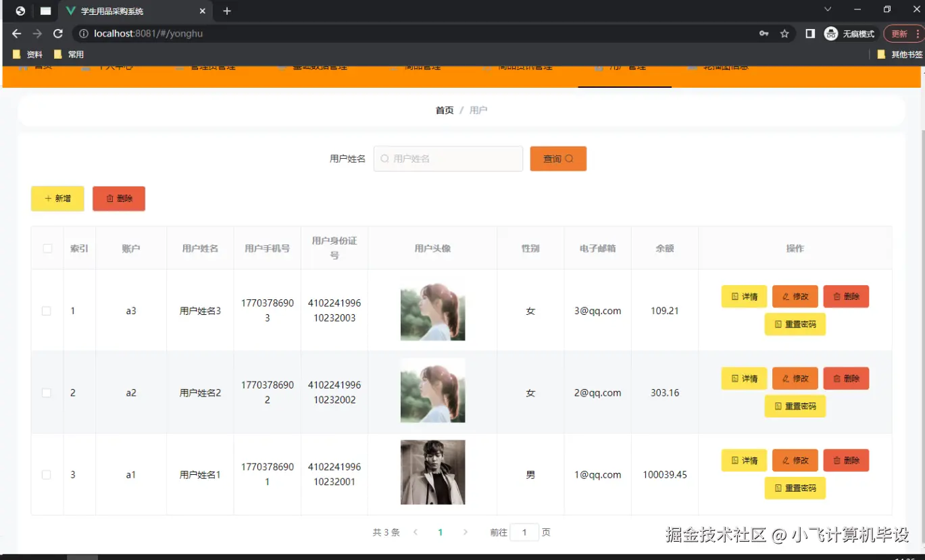Viewport: 925px width, 560px height.
Task: Go to next page in pagination
Action: [x=465, y=532]
